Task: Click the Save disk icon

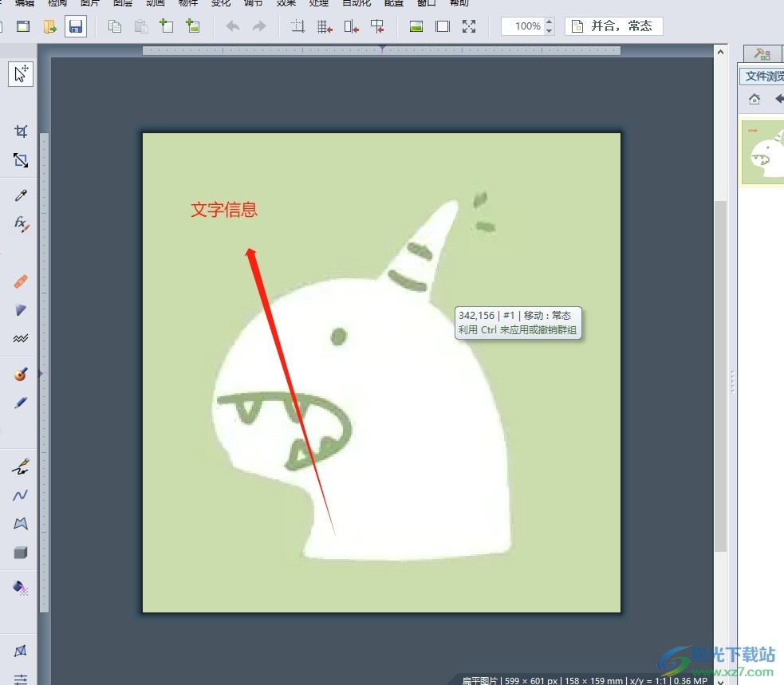Action: (75, 26)
